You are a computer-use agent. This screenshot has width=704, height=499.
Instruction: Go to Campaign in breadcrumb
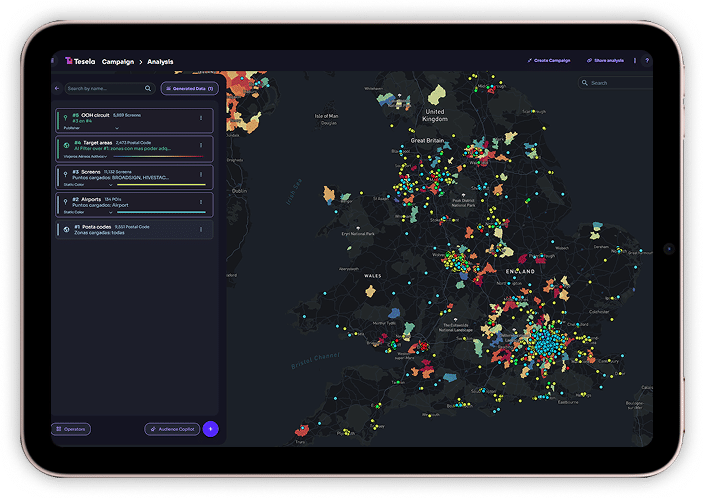[x=119, y=61]
